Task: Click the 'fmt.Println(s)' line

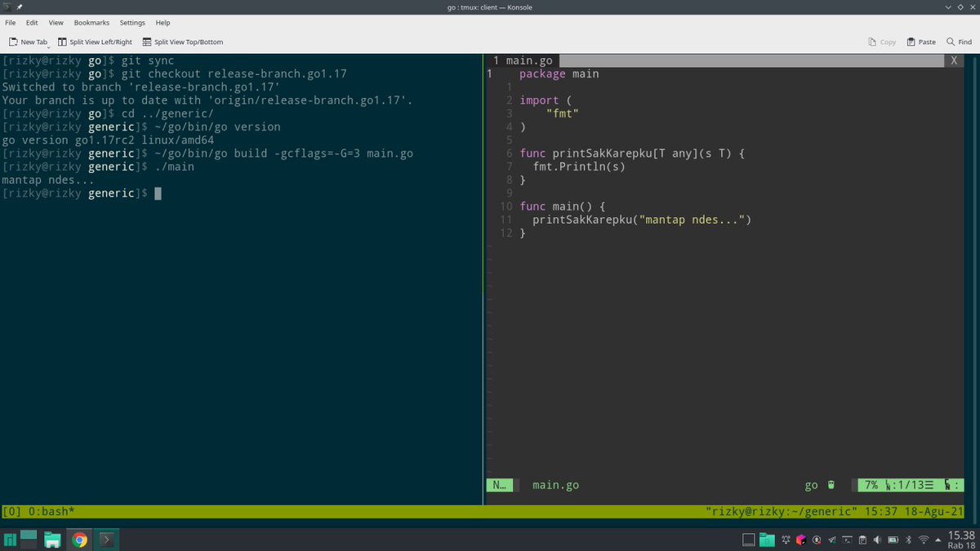Action: [579, 167]
